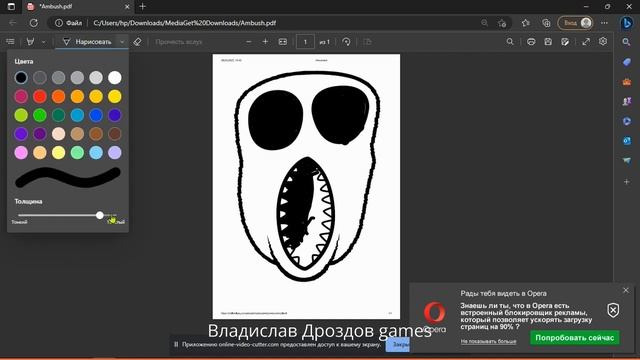The width and height of the screenshot is (640, 360).
Task: Click the Вход sign-in profile button
Action: [575, 23]
